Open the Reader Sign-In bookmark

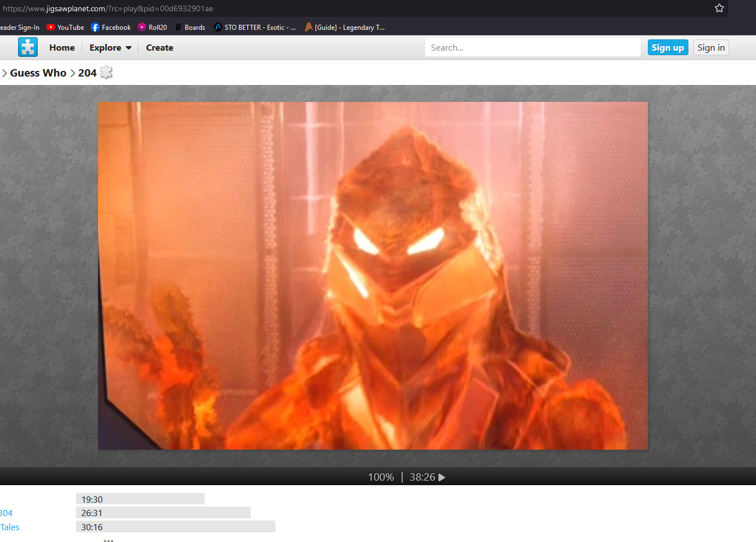pyautogui.click(x=20, y=27)
